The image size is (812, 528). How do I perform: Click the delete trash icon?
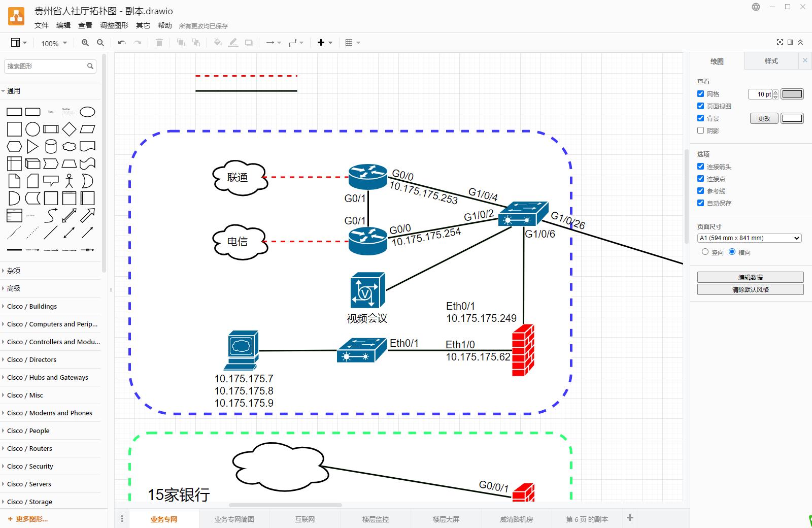[x=159, y=43]
